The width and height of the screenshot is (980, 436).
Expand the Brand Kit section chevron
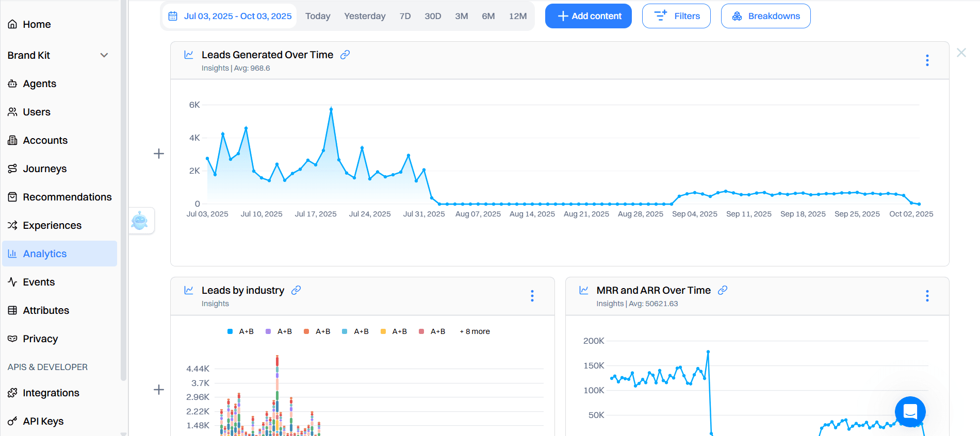pos(104,55)
